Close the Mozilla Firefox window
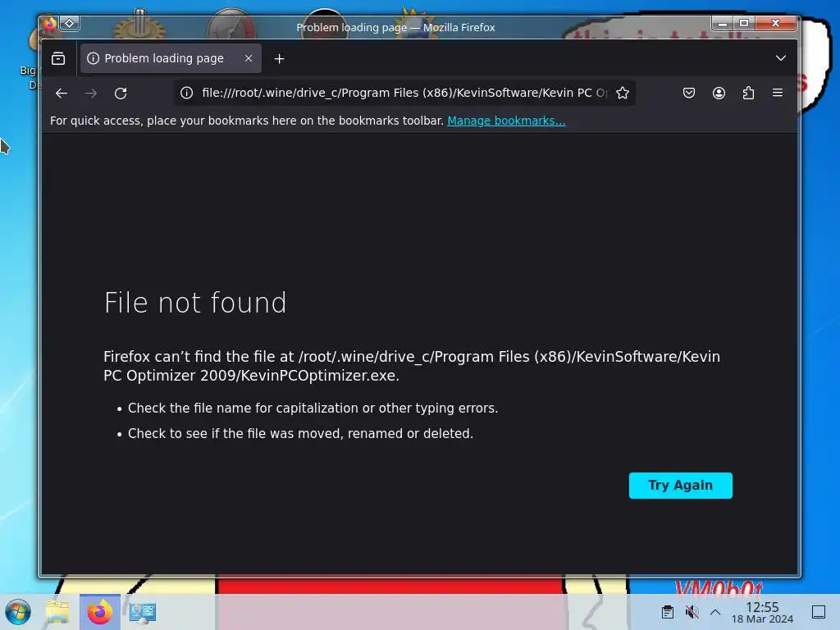 pos(775,23)
